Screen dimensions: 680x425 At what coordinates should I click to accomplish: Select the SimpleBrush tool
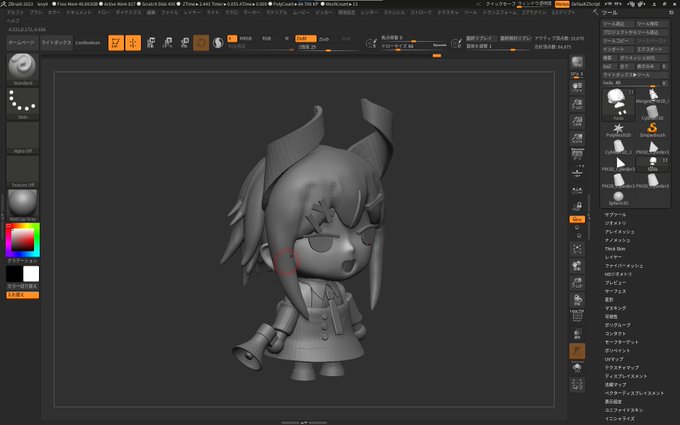[652, 130]
